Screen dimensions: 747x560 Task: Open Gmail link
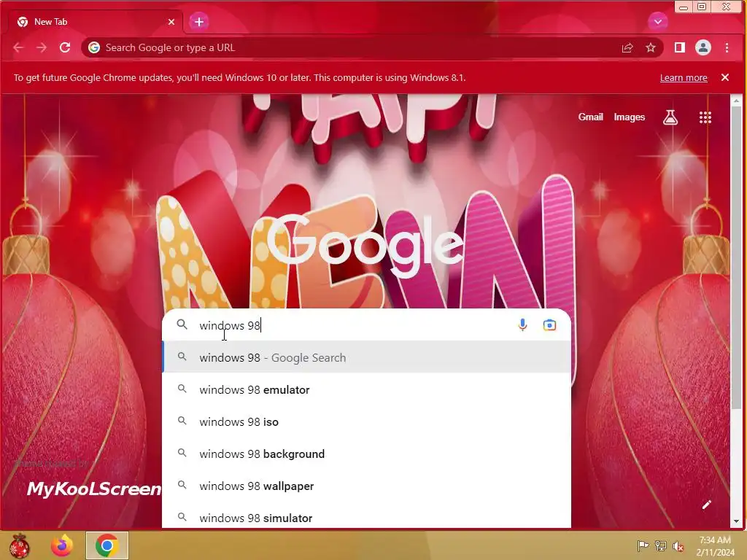click(x=591, y=117)
